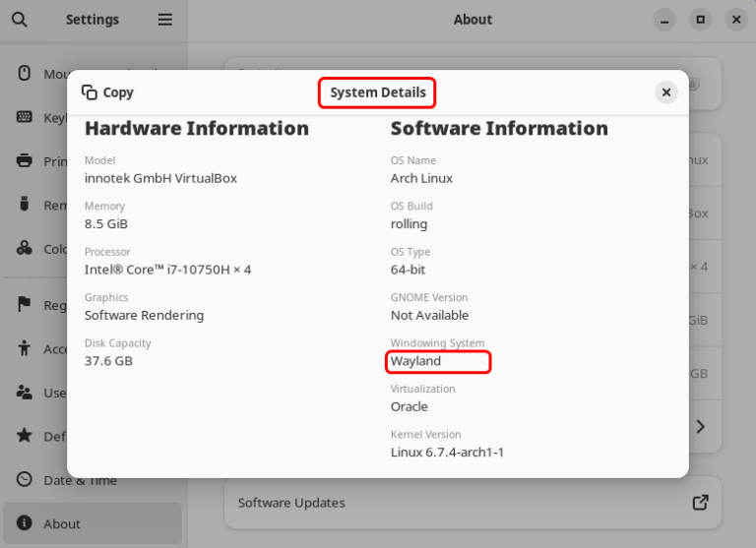Click the System Details dialog title
This screenshot has width=756, height=548.
point(378,92)
